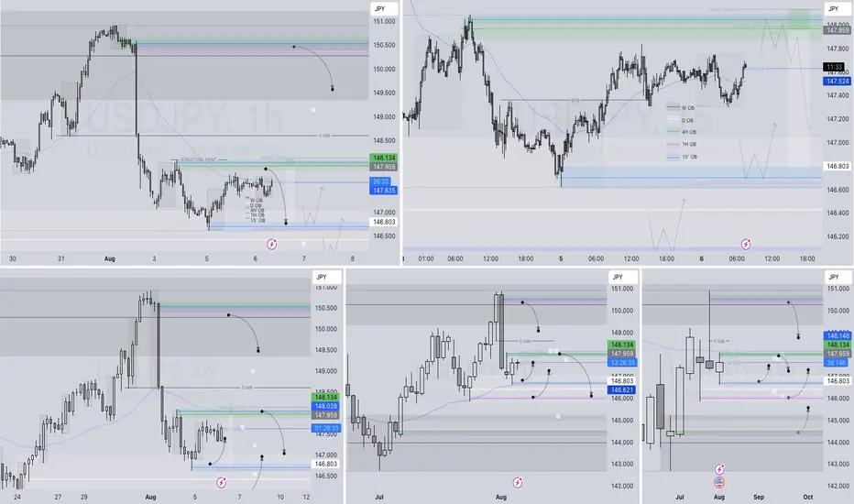The image size is (854, 504).
Task: Select 146.803 label on bottom-left chart
Action: [325, 464]
